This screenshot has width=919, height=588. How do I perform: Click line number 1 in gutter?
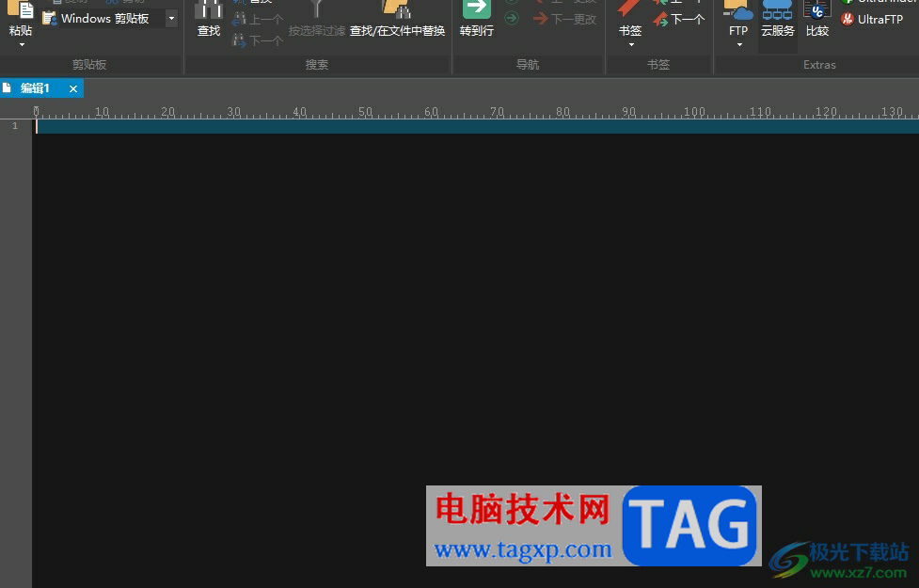15,126
